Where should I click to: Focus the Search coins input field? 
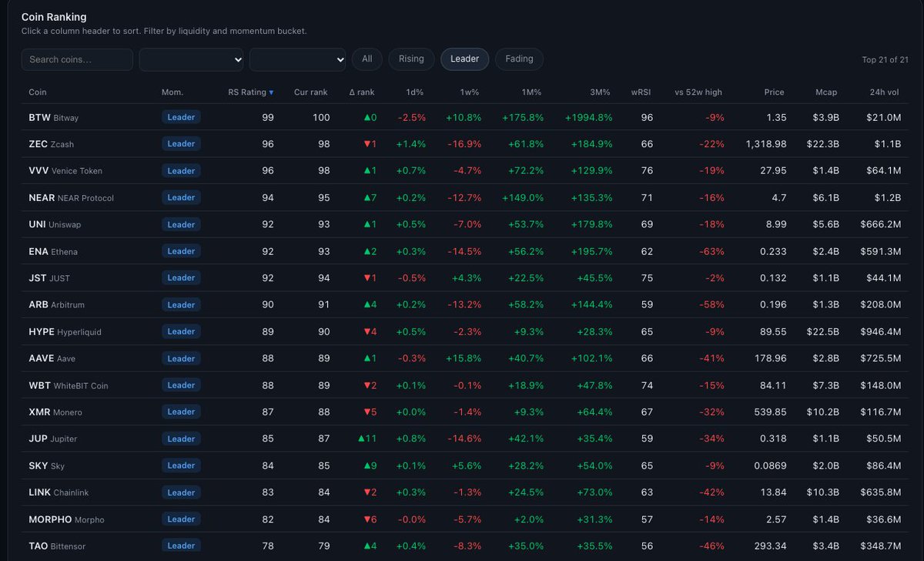coord(77,59)
